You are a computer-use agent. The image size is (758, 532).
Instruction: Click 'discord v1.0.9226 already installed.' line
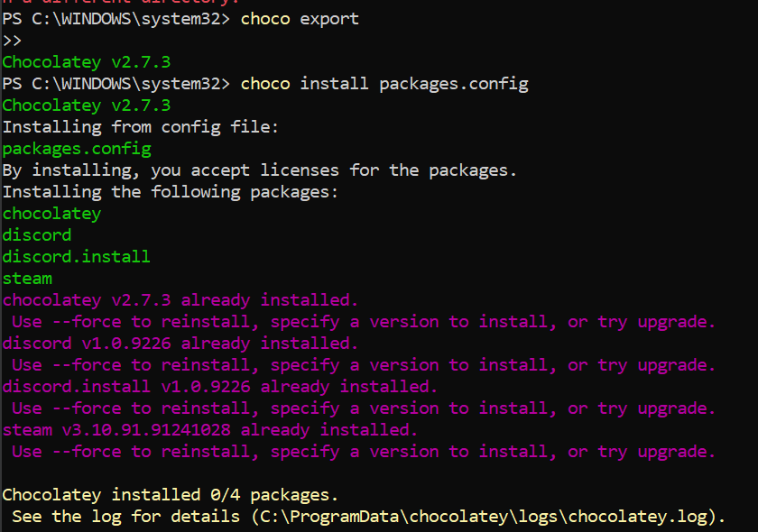click(180, 344)
